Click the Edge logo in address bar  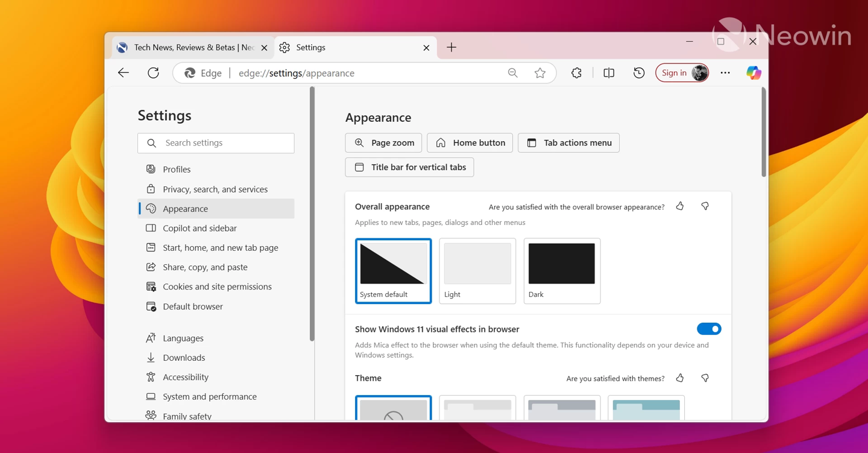190,73
